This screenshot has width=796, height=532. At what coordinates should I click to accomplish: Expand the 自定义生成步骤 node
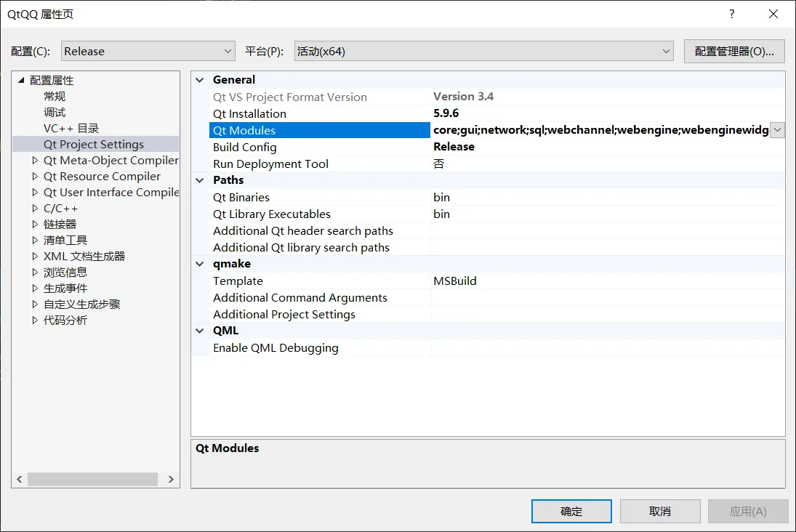[x=34, y=304]
